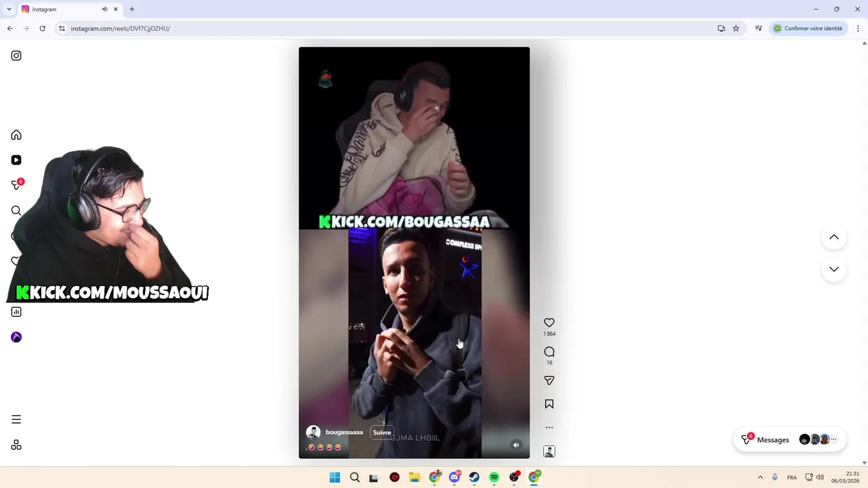Install Instagram app from address bar
This screenshot has height=488, width=868.
tap(722, 28)
